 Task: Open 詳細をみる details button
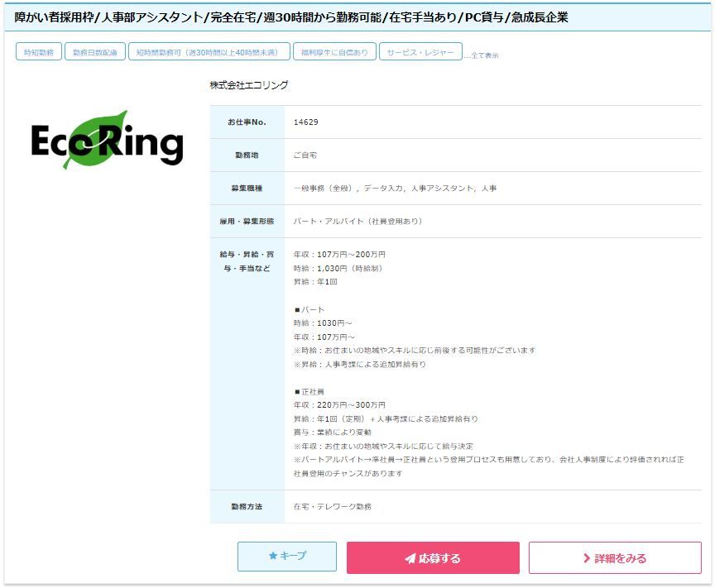tap(615, 557)
